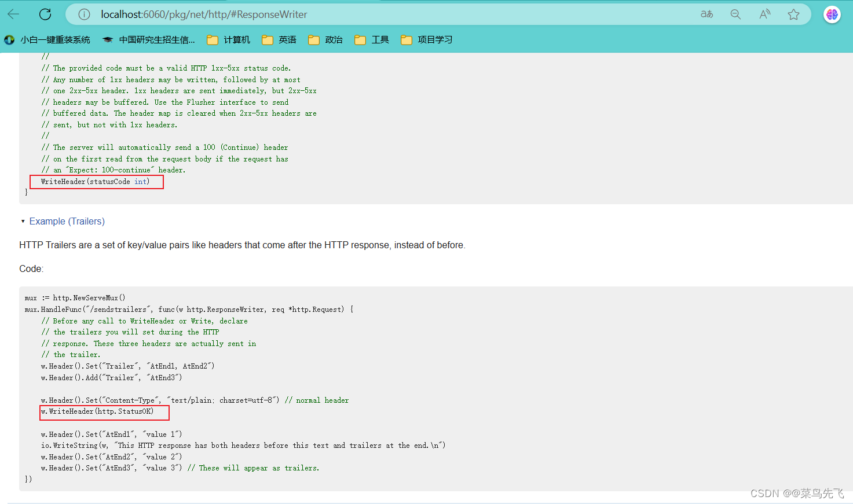853x504 pixels.
Task: Open the Copilot profile icon
Action: click(832, 14)
